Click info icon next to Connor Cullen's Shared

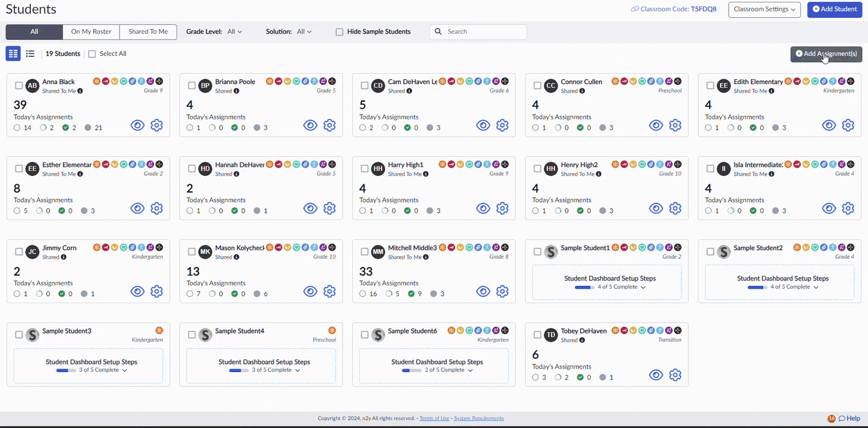coord(582,91)
